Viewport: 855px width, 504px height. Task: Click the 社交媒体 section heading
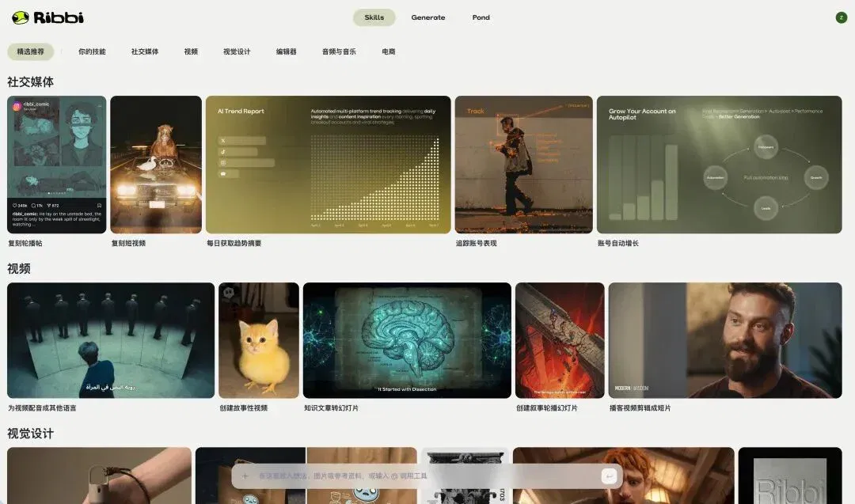click(x=31, y=81)
